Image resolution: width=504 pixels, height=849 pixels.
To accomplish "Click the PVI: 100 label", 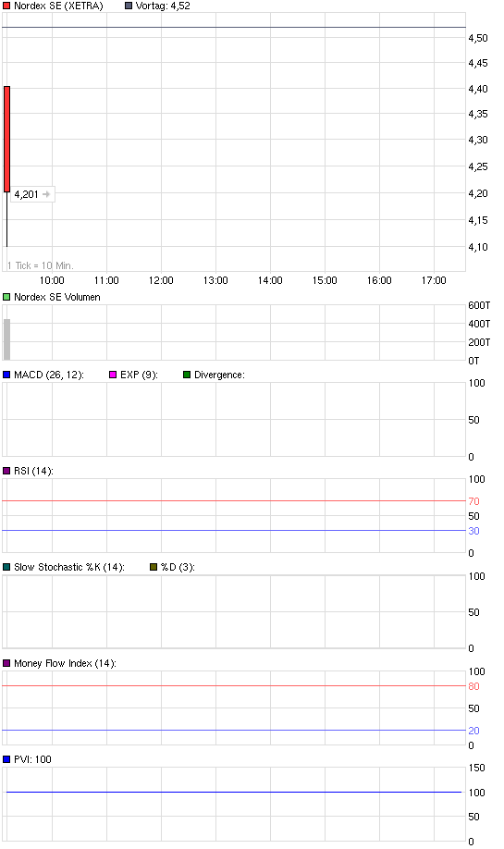I will (x=32, y=759).
